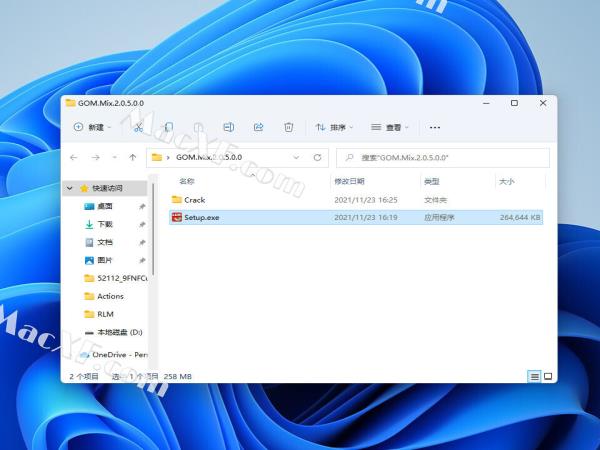Click Setup.exe size 264,644 KB cell

520,217
